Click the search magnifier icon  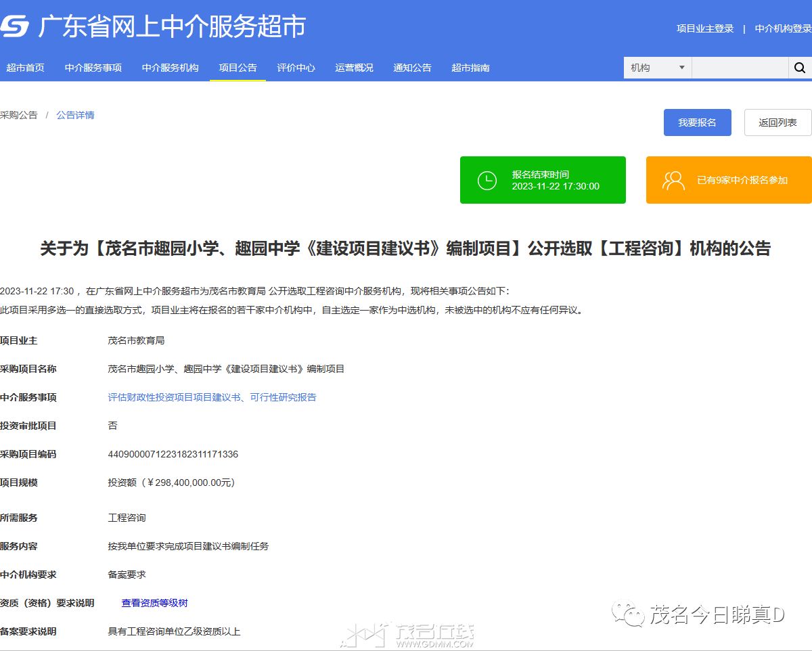(x=800, y=68)
